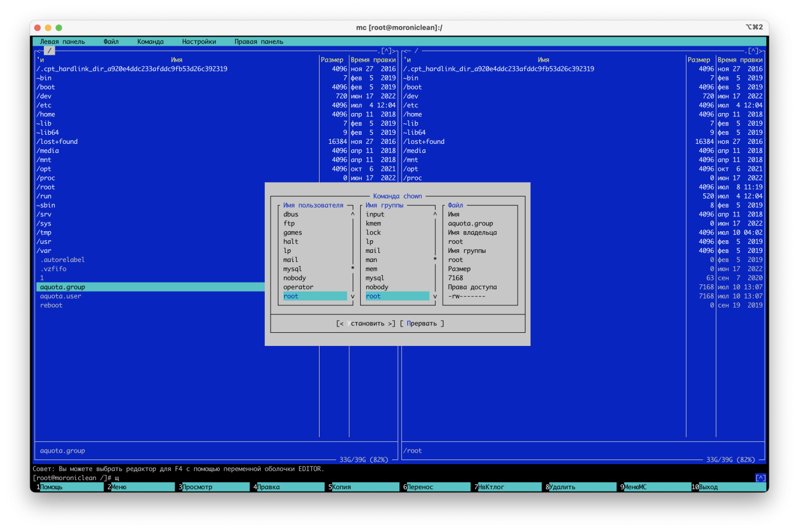
Task: Click function key 7 НвКтлог
Action: [508, 487]
